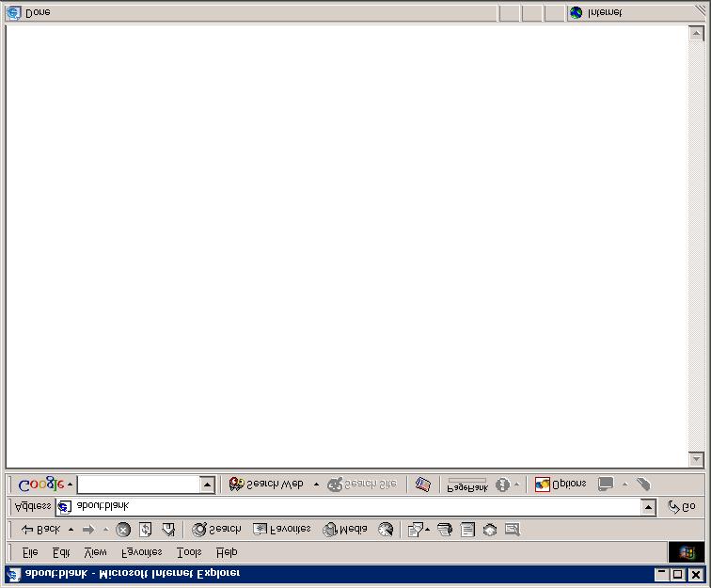Open the small dropdown arrow before the highlighter

coord(624,485)
